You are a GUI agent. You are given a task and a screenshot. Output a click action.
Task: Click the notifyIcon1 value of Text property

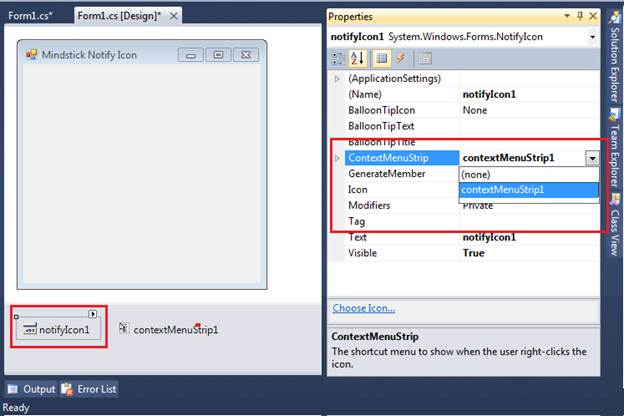coord(489,237)
